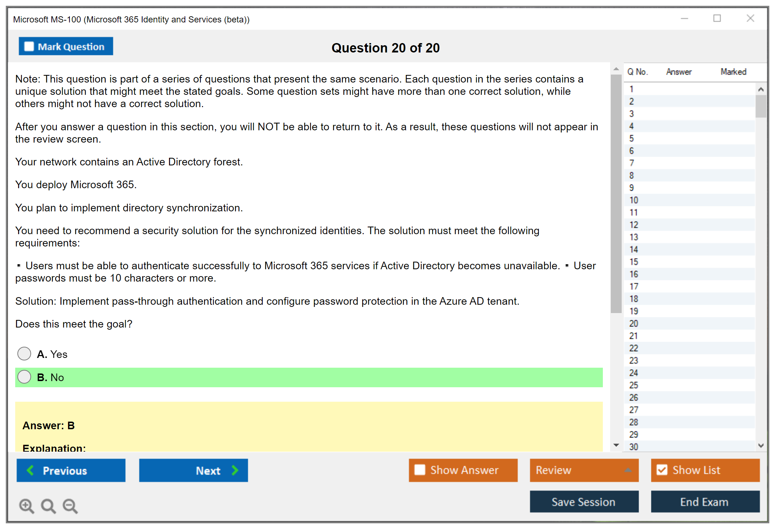Click the reset zoom magnifier icon

[x=48, y=506]
